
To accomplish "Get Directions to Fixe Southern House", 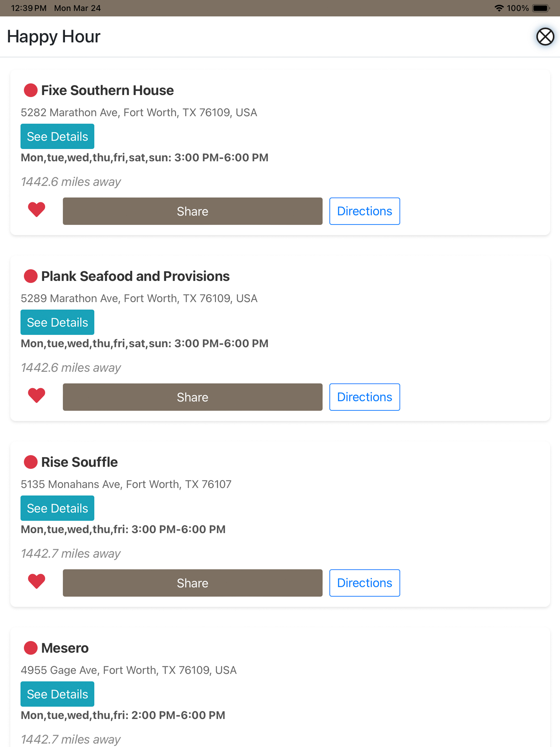I will [365, 211].
